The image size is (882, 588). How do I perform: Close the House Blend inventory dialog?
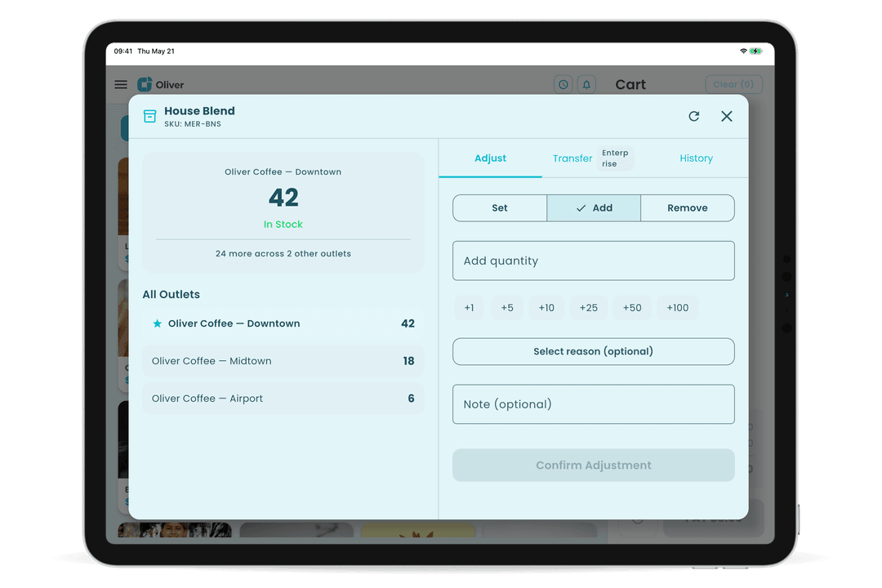point(727,116)
